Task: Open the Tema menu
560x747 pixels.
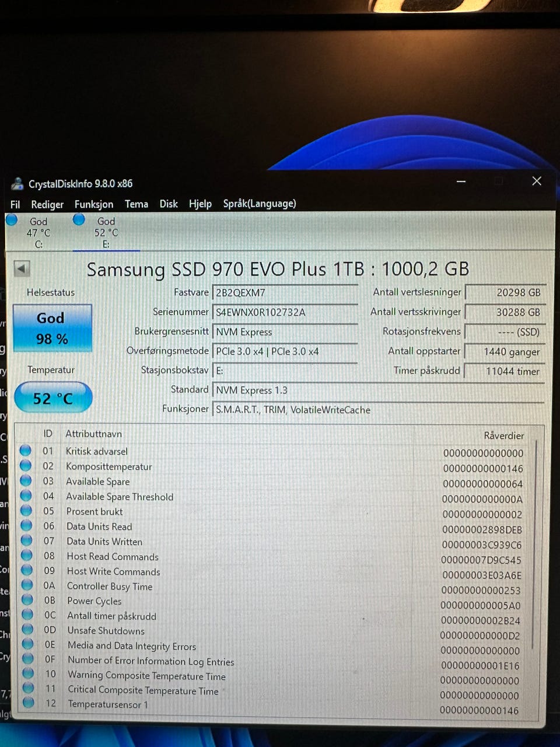Action: click(136, 204)
